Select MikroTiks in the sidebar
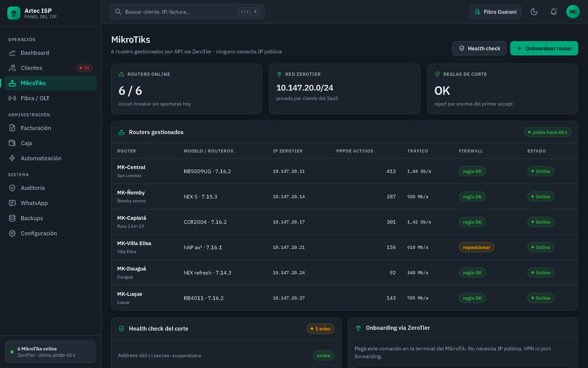The width and height of the screenshot is (588, 368). click(x=51, y=83)
